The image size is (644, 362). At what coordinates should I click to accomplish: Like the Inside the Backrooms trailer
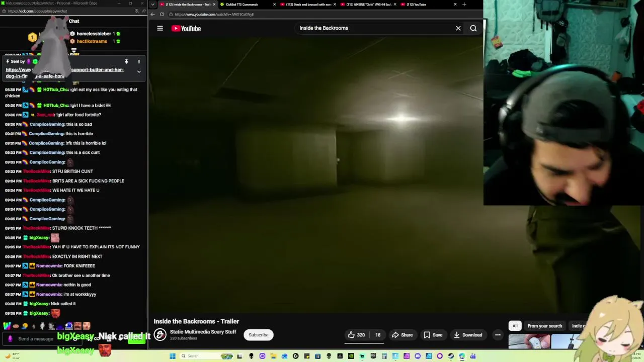[356, 335]
